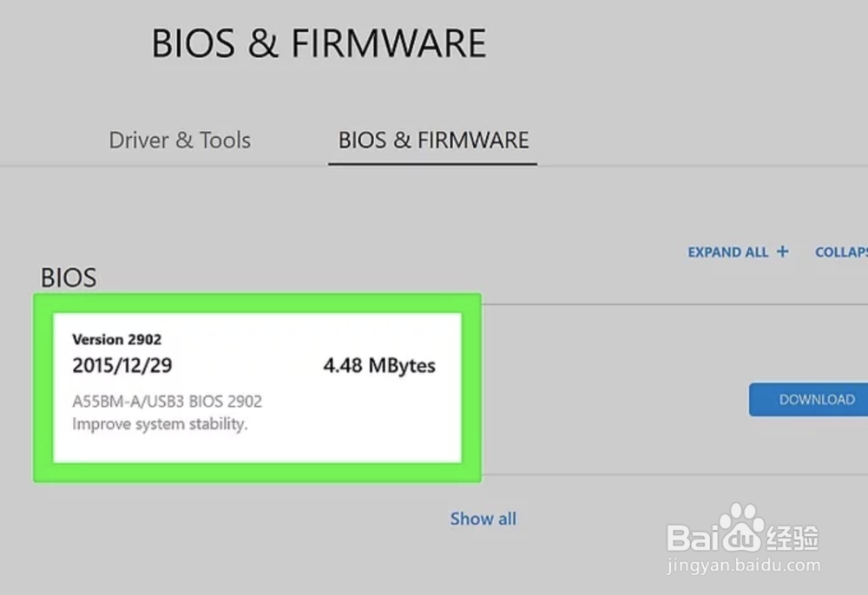Image resolution: width=868 pixels, height=595 pixels.
Task: Click the 2015/12/29 release date text
Action: 122,365
